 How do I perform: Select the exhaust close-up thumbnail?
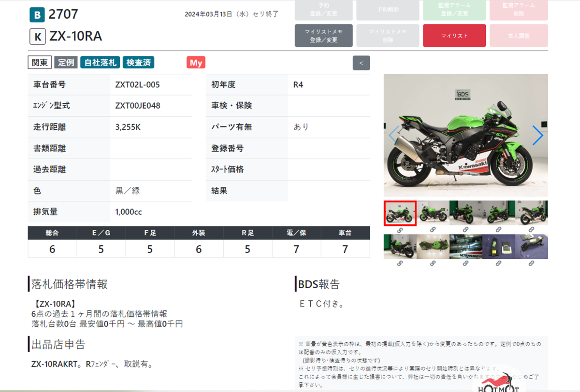click(x=466, y=247)
